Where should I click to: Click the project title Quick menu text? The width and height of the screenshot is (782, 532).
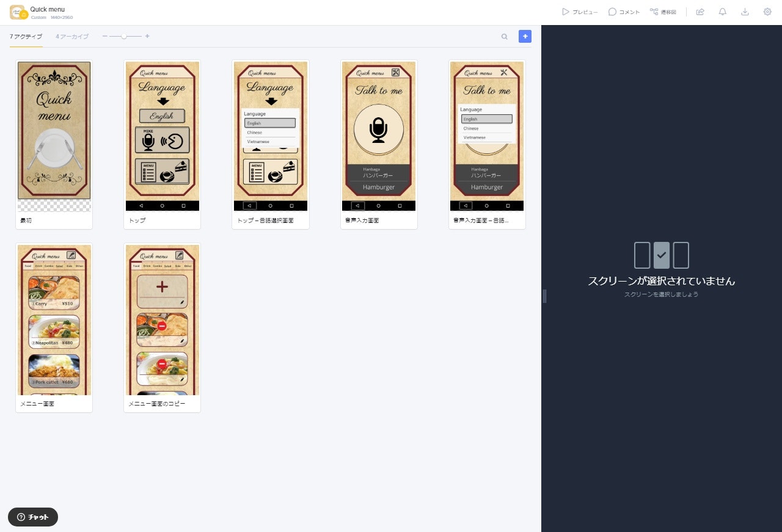pyautogui.click(x=48, y=9)
